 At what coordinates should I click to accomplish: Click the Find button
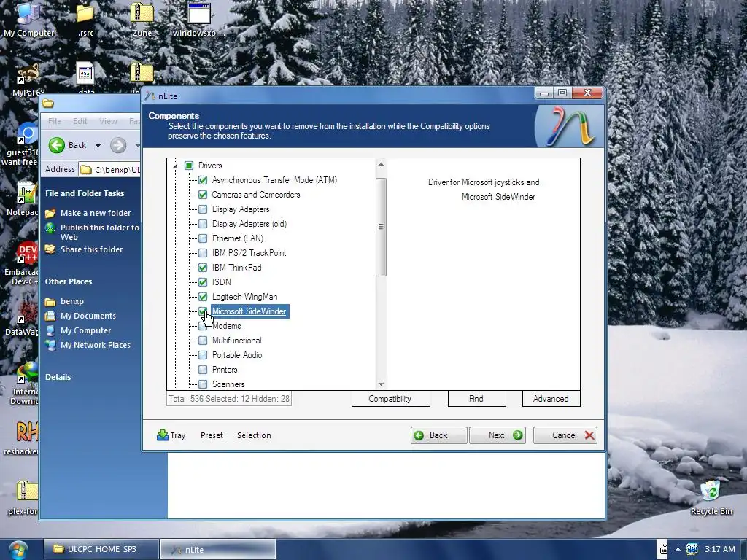[476, 399]
